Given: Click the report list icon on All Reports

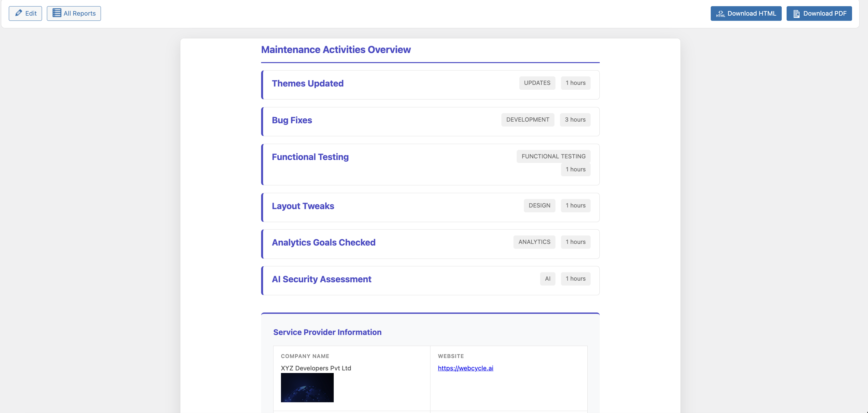Looking at the screenshot, I should [57, 13].
